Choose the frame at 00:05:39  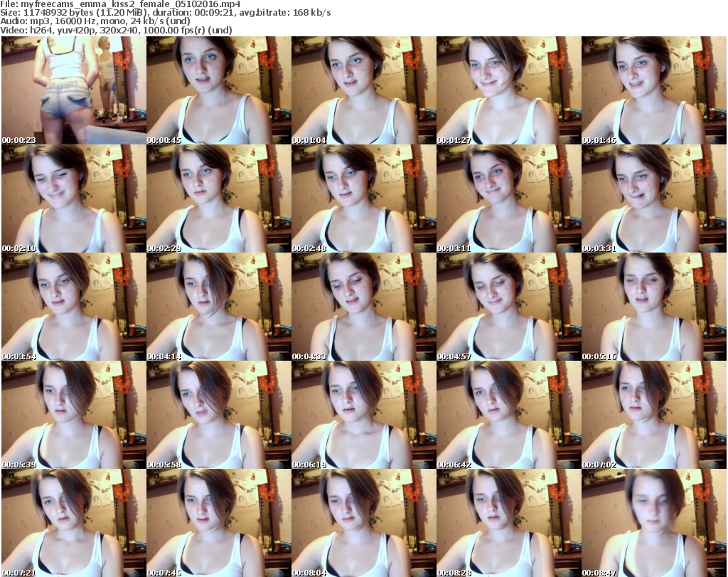(73, 415)
